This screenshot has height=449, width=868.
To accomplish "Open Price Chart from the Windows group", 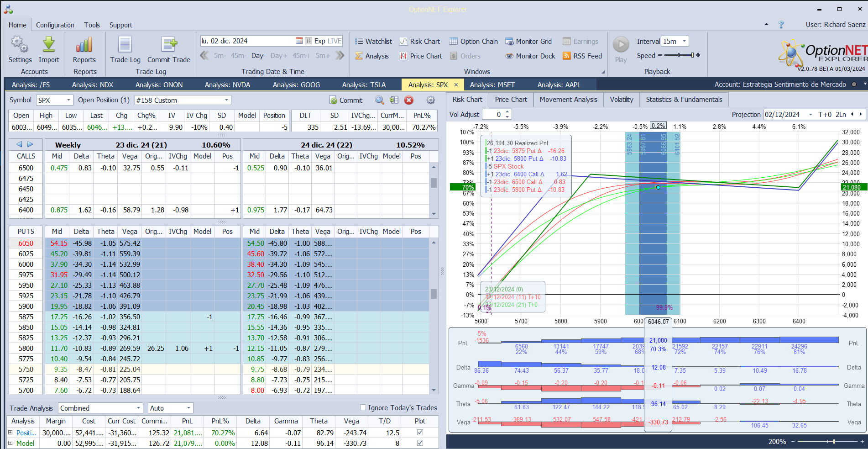I will [421, 56].
